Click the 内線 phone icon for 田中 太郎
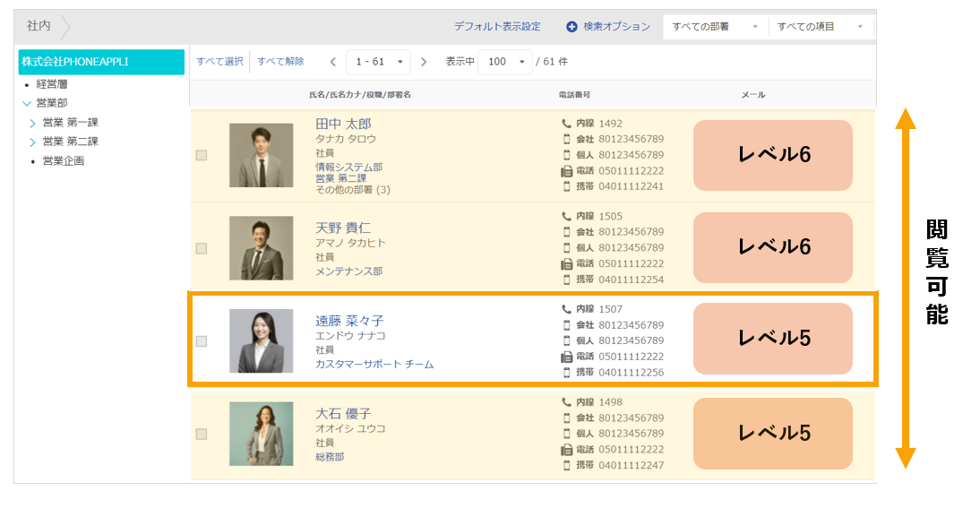This screenshot has width=980, height=508. pos(566,124)
